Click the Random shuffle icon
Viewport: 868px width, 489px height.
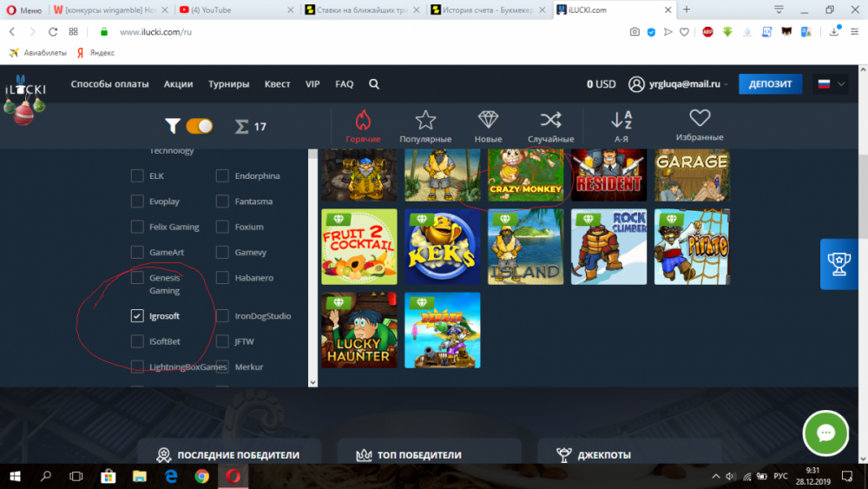click(x=550, y=120)
